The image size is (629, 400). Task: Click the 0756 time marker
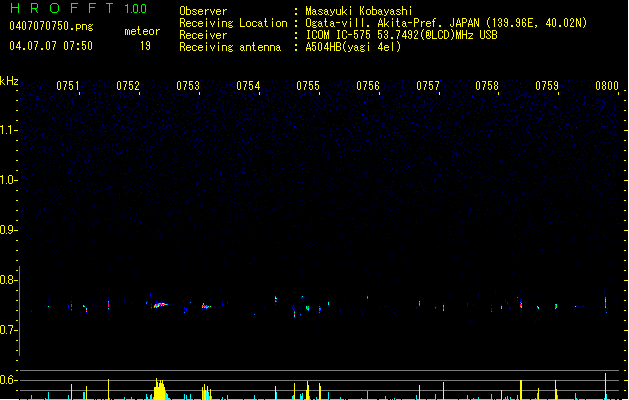click(x=368, y=86)
